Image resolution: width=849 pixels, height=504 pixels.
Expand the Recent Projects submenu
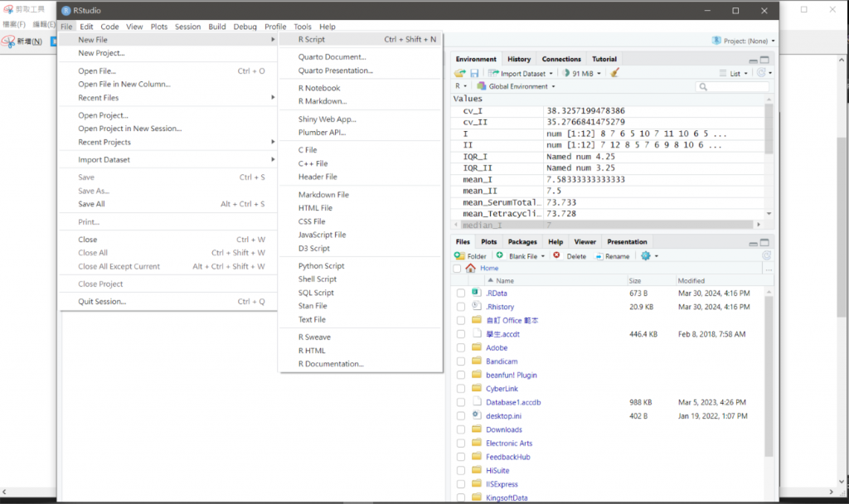(x=169, y=143)
